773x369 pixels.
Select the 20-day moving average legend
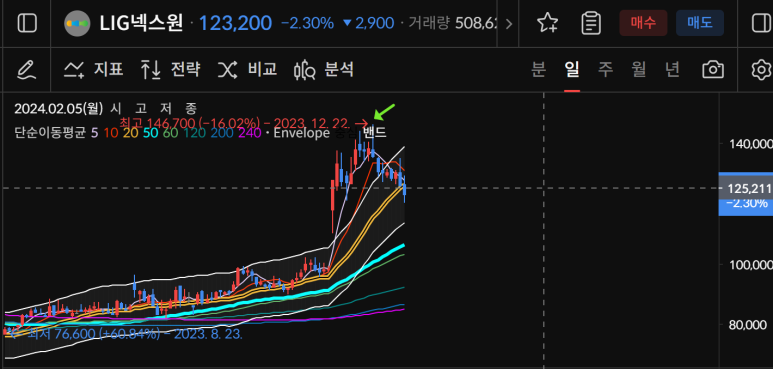tap(130, 133)
